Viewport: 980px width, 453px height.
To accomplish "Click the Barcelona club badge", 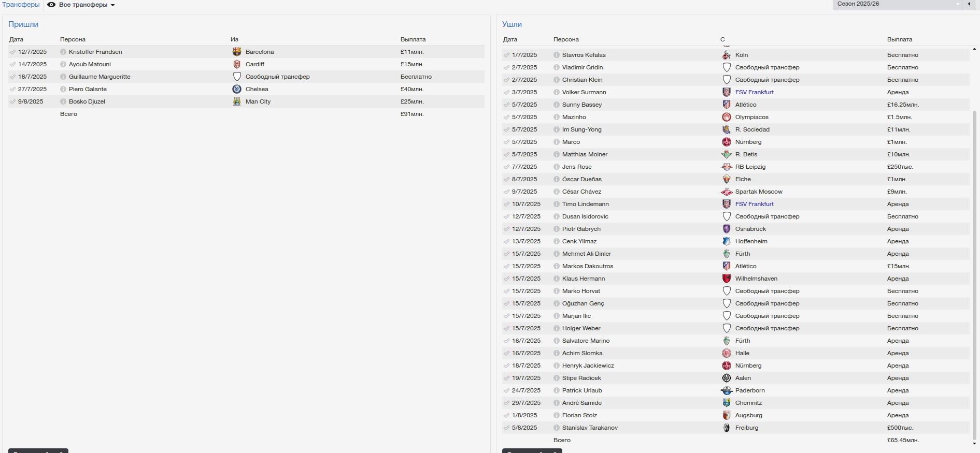I will pos(237,52).
